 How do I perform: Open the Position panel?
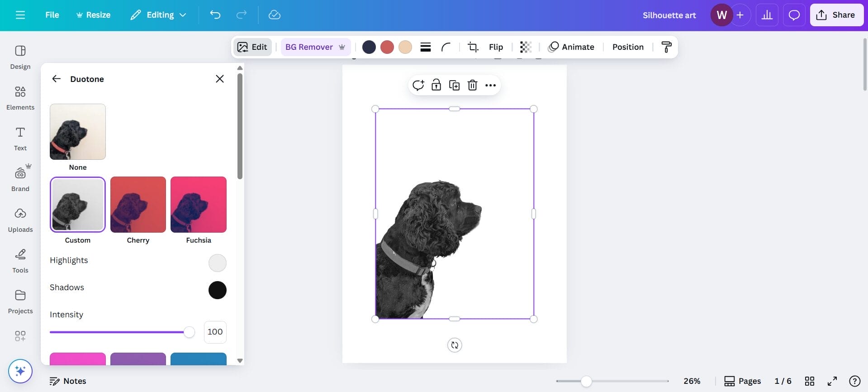pyautogui.click(x=628, y=47)
